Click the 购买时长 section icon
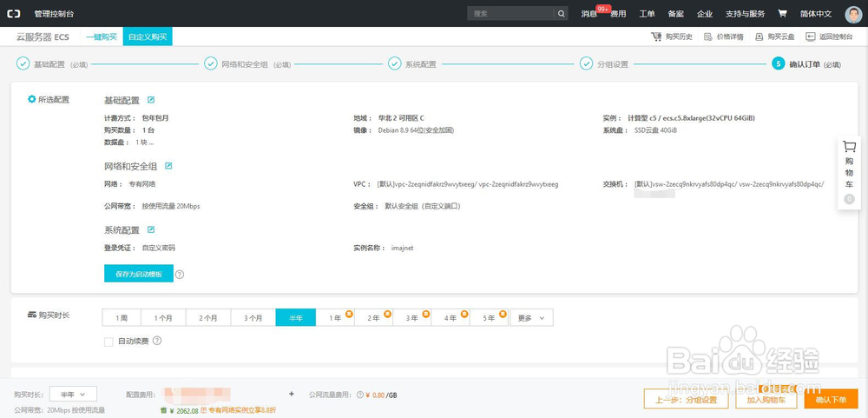 click(31, 315)
